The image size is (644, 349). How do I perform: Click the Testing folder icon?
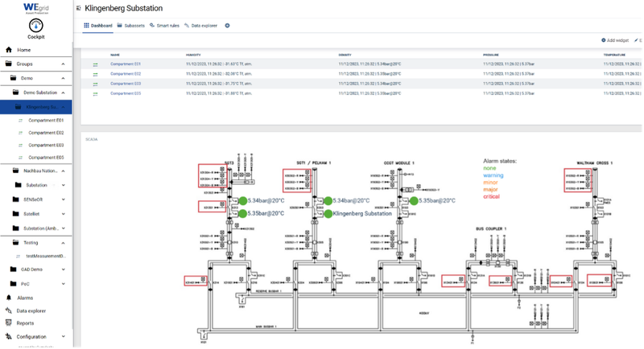tap(15, 242)
